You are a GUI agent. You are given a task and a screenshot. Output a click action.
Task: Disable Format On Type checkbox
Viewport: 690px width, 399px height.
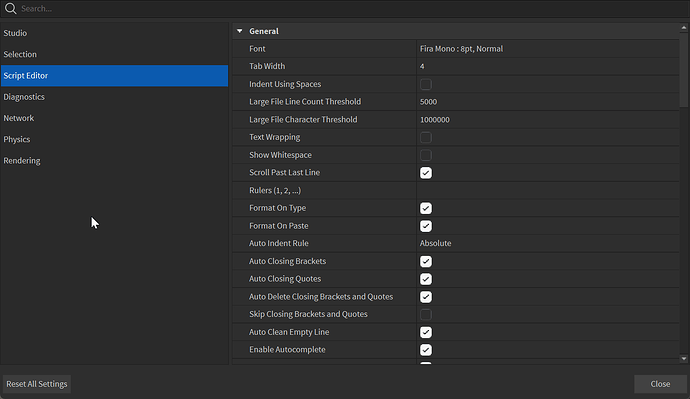pyautogui.click(x=426, y=208)
